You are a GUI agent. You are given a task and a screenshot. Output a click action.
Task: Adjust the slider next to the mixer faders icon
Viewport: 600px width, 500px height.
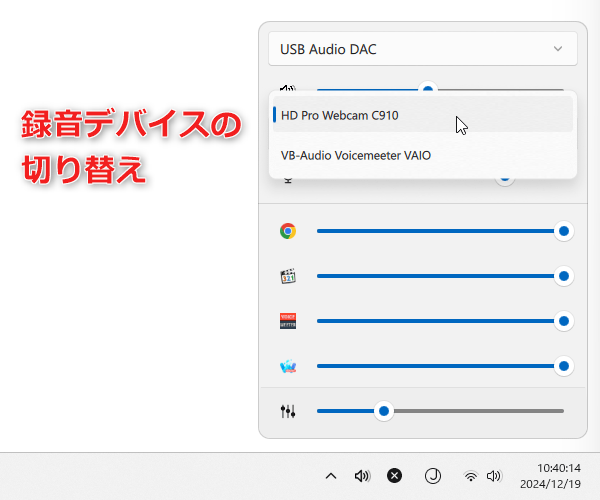coord(440,411)
